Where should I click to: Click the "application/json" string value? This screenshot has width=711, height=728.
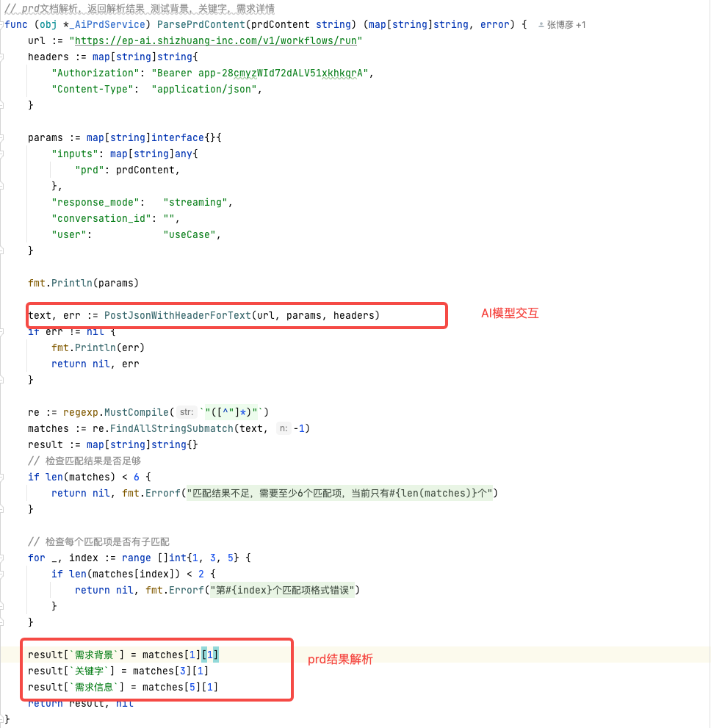click(x=204, y=89)
